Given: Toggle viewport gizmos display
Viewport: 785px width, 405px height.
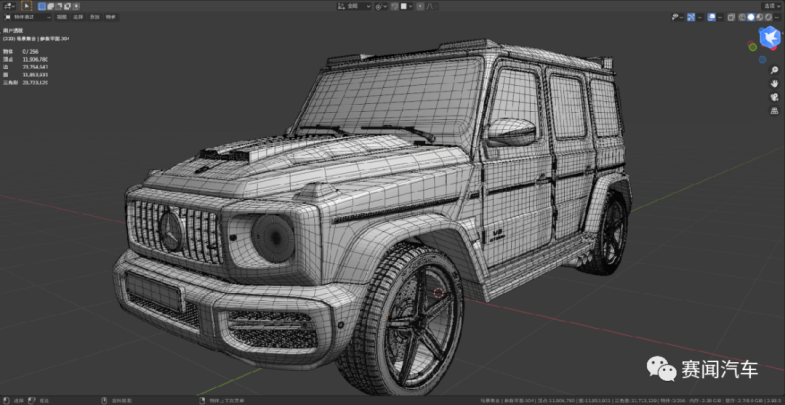Looking at the screenshot, I should click(693, 17).
